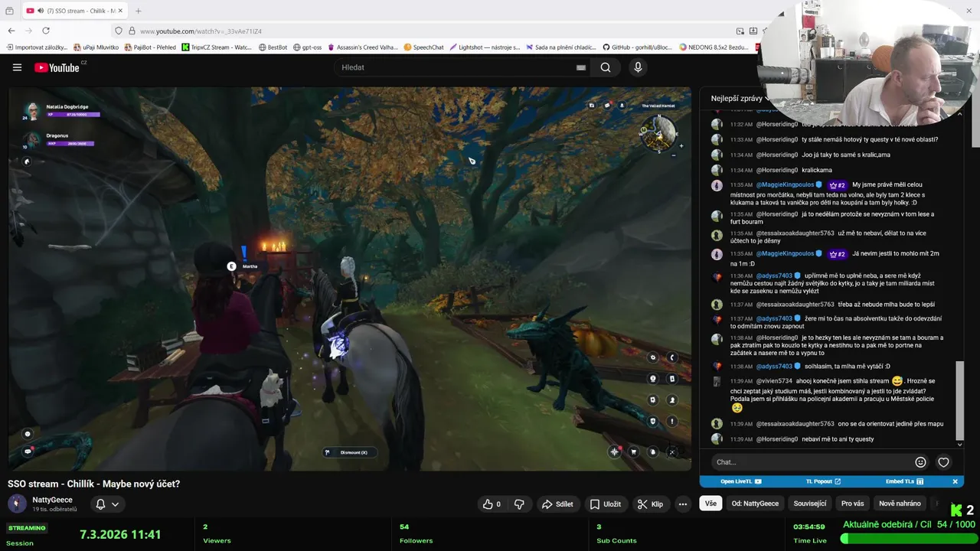Select the Nově nahráno chip
Image resolution: width=980 pixels, height=551 pixels.
point(900,504)
